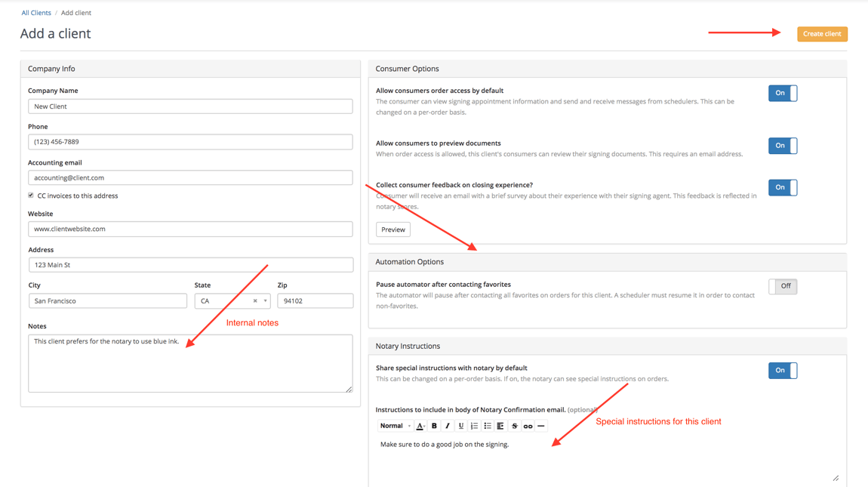
Task: Enable Pause automator after contacting favorites
Action: pos(783,286)
